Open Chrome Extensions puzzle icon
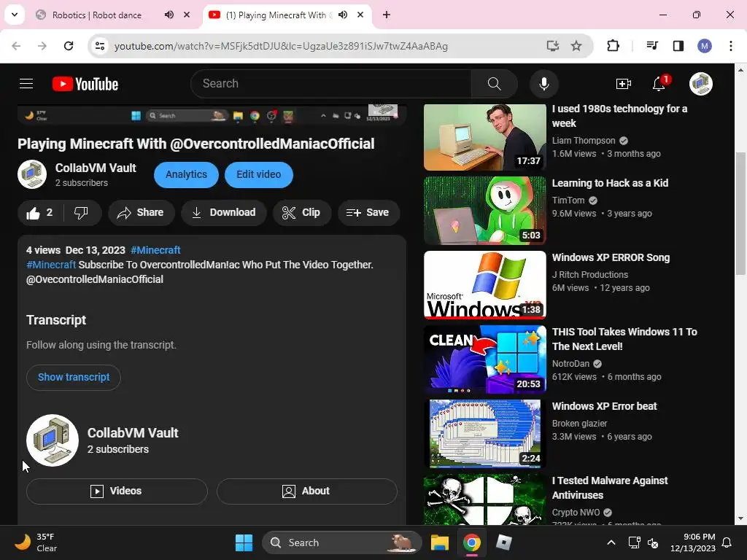This screenshot has width=747, height=560. [x=613, y=46]
